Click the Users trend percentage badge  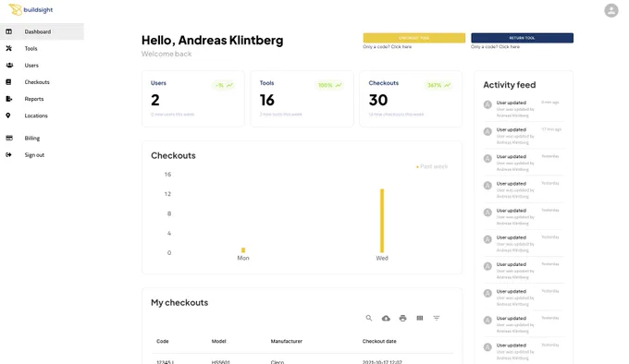coord(224,85)
